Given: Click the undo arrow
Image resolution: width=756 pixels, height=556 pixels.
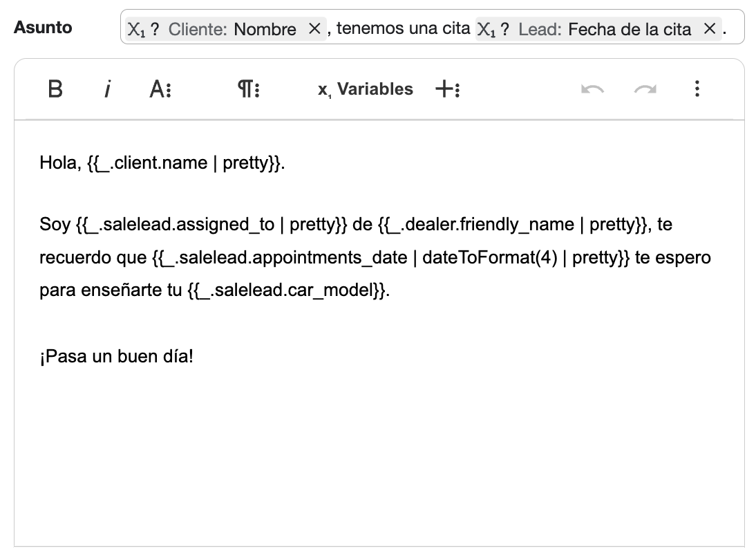Looking at the screenshot, I should click(x=592, y=89).
